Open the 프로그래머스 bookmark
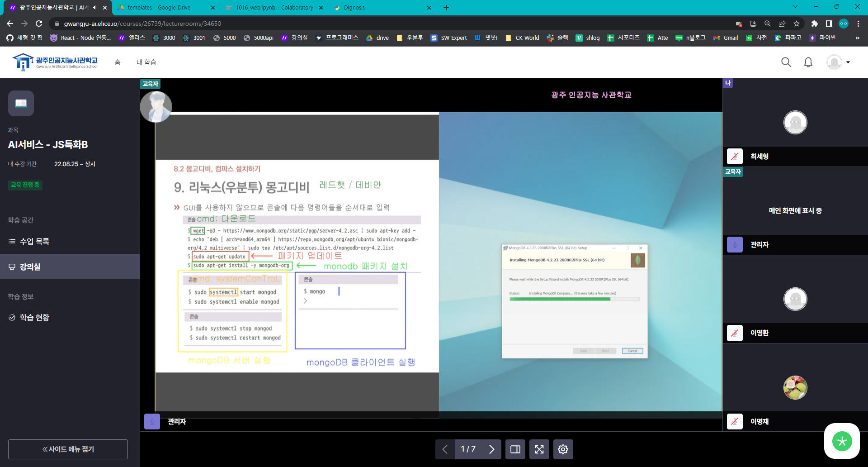This screenshot has width=868, height=467. click(337, 38)
